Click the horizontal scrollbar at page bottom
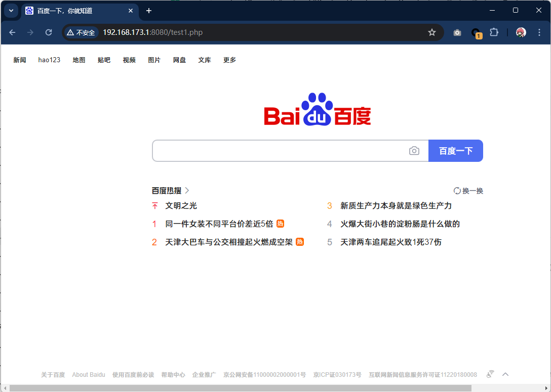The width and height of the screenshot is (551, 392). click(x=241, y=388)
